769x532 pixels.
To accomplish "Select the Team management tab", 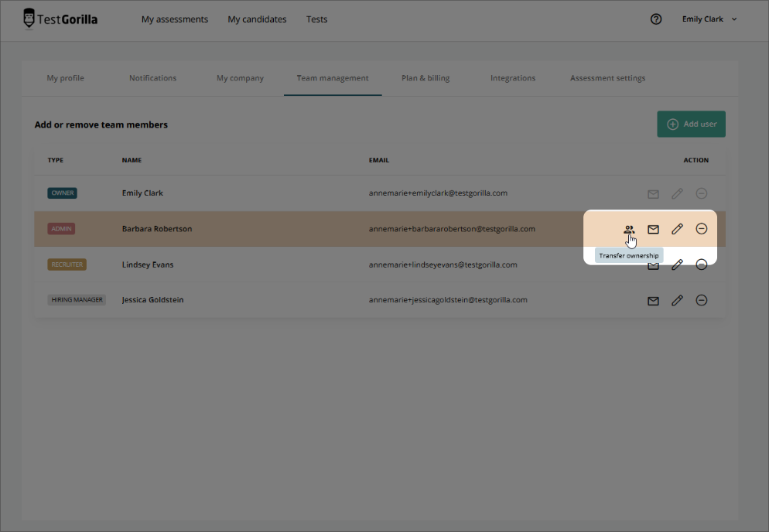I will pos(333,78).
